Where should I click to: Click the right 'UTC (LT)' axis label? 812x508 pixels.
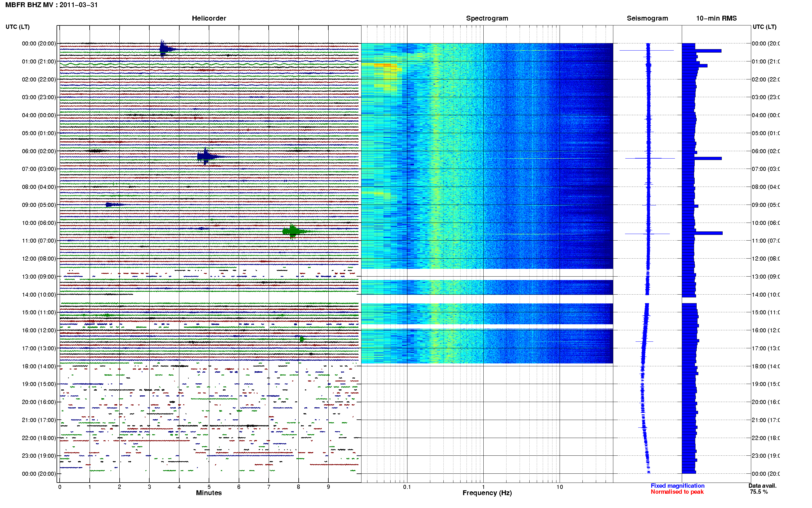tap(764, 27)
